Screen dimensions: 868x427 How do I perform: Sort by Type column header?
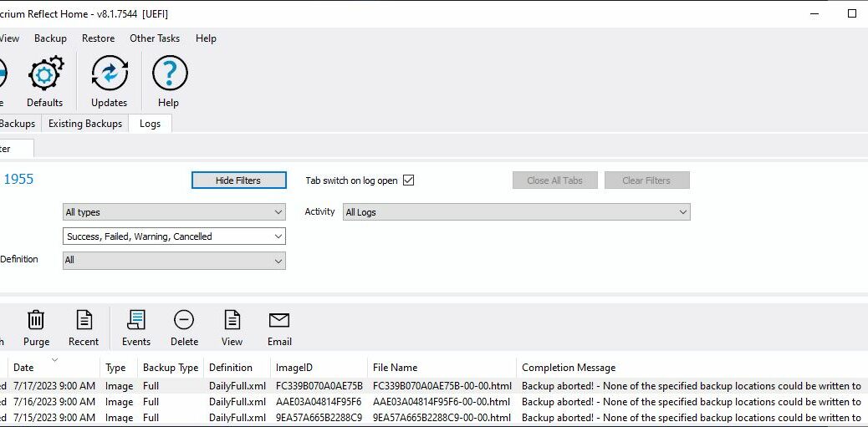120,368
